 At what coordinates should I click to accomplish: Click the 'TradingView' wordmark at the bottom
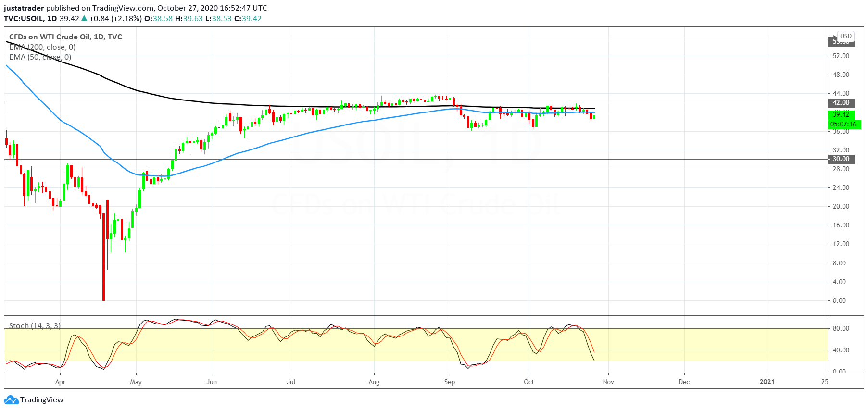42,400
